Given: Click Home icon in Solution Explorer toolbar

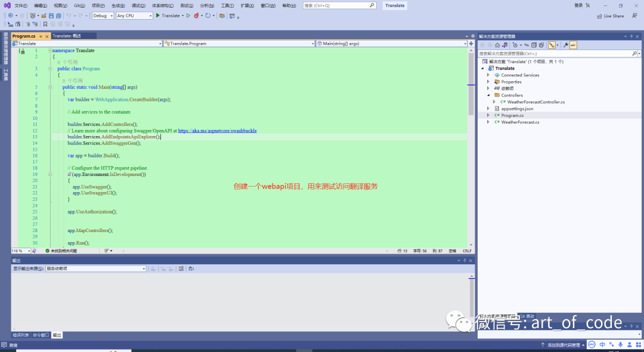Looking at the screenshot, I should (497, 45).
